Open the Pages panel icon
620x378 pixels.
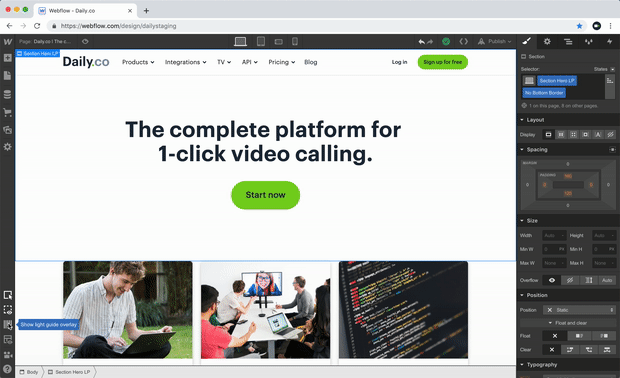[x=8, y=76]
